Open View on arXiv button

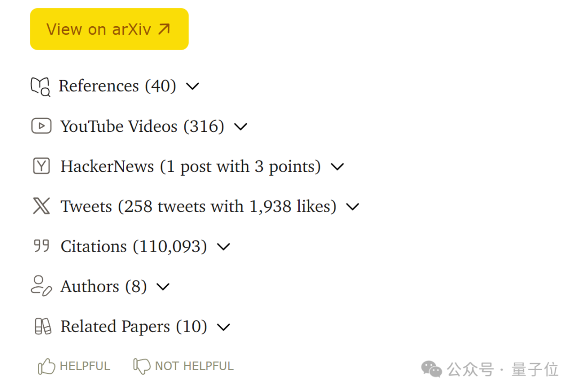click(110, 29)
